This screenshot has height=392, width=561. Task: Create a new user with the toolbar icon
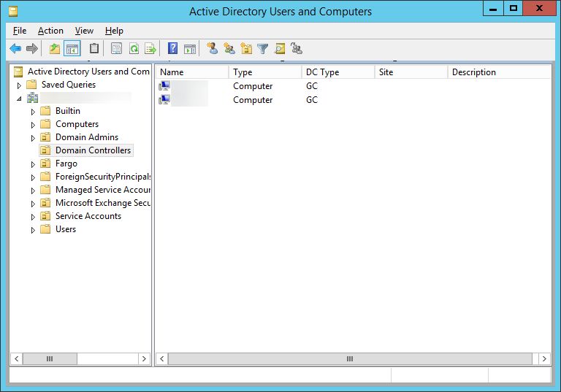click(x=213, y=48)
